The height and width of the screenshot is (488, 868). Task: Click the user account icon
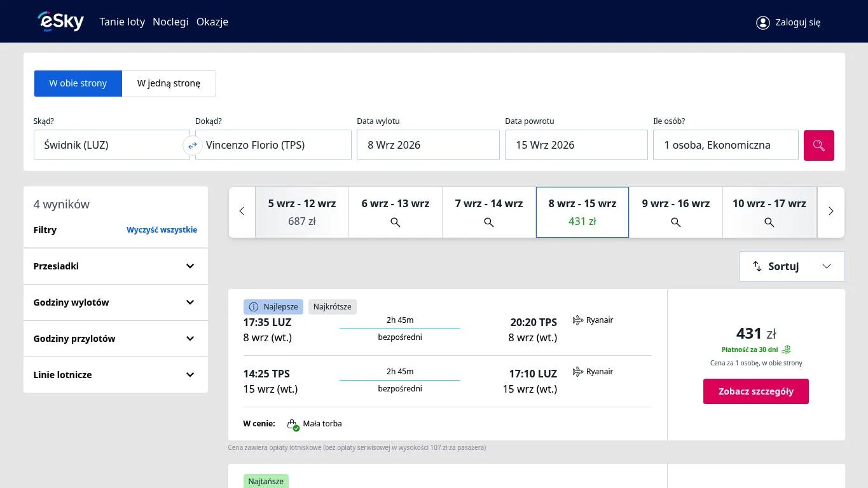click(762, 22)
